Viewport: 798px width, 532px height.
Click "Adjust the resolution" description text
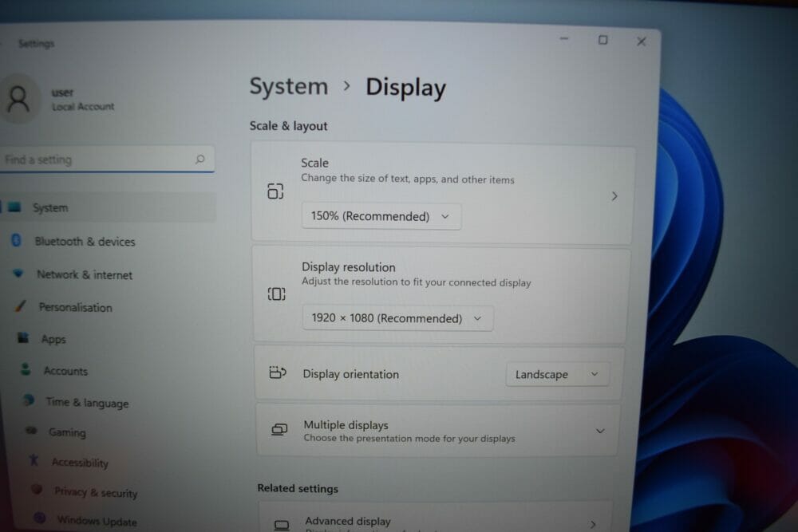click(417, 282)
